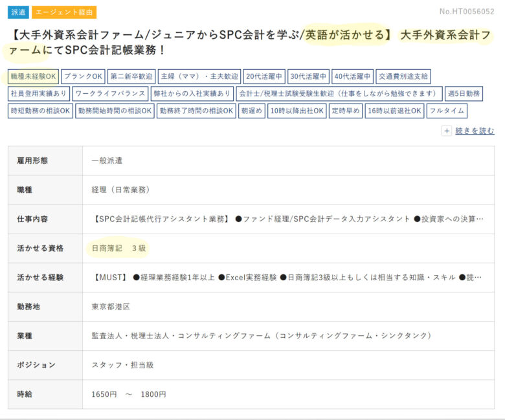Click the 仕事内容 row label

(x=32, y=219)
